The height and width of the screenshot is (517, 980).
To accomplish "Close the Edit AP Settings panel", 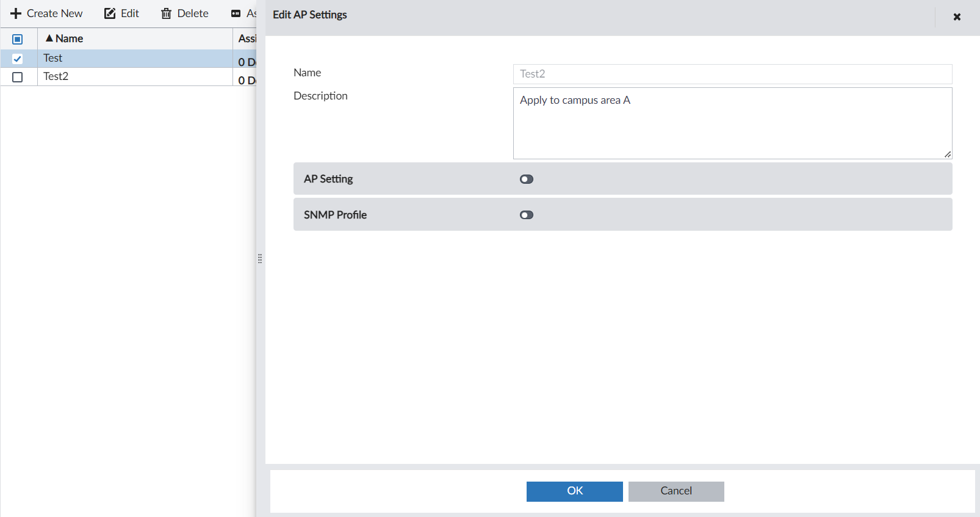I will 957,17.
